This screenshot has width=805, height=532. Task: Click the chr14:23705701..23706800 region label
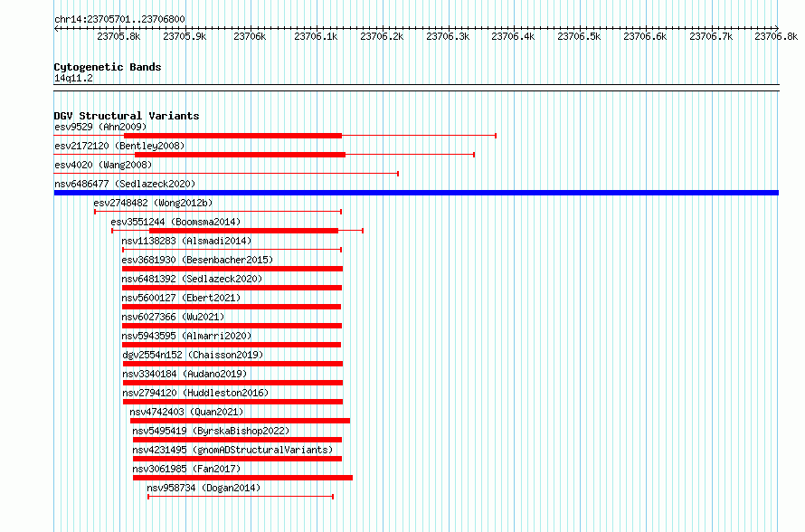tap(119, 20)
